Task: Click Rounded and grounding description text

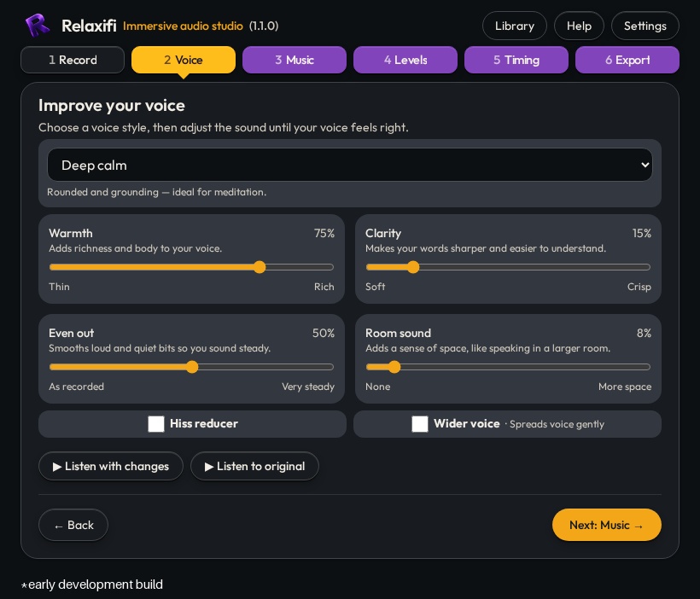Action: [157, 192]
